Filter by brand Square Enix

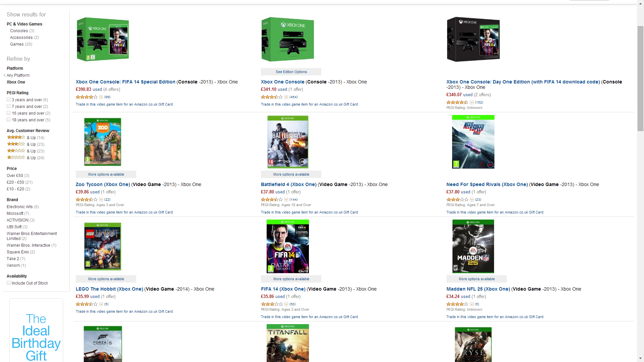click(x=18, y=252)
